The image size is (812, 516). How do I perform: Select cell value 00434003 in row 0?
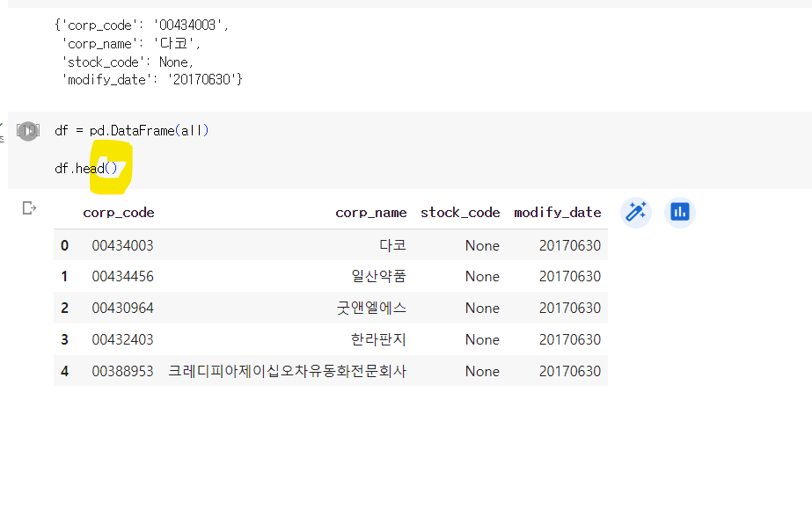123,245
